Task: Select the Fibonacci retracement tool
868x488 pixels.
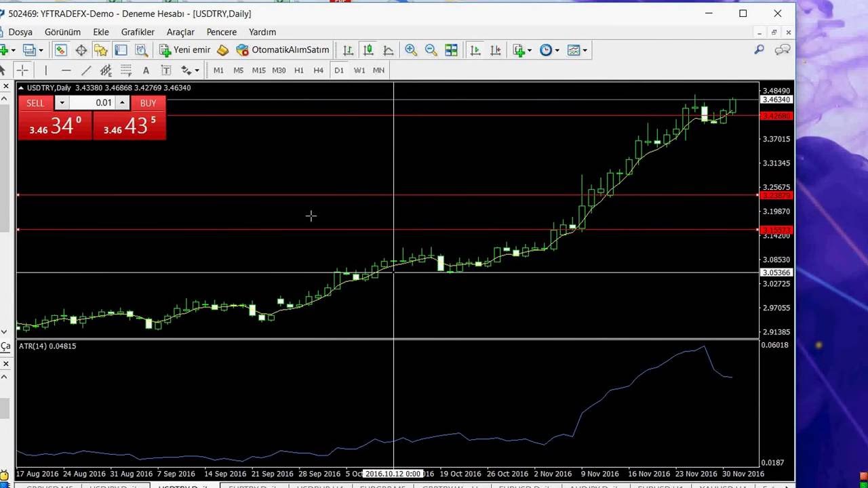Action: click(x=125, y=70)
